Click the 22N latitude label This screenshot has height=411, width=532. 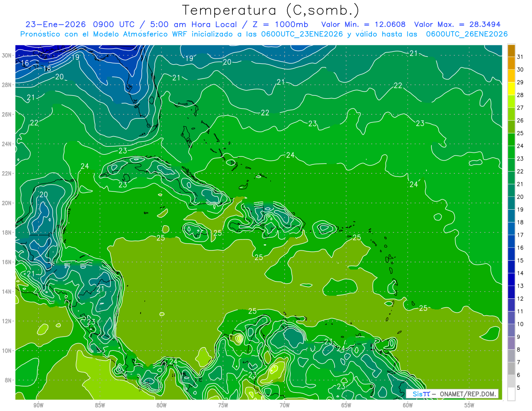click(x=8, y=173)
